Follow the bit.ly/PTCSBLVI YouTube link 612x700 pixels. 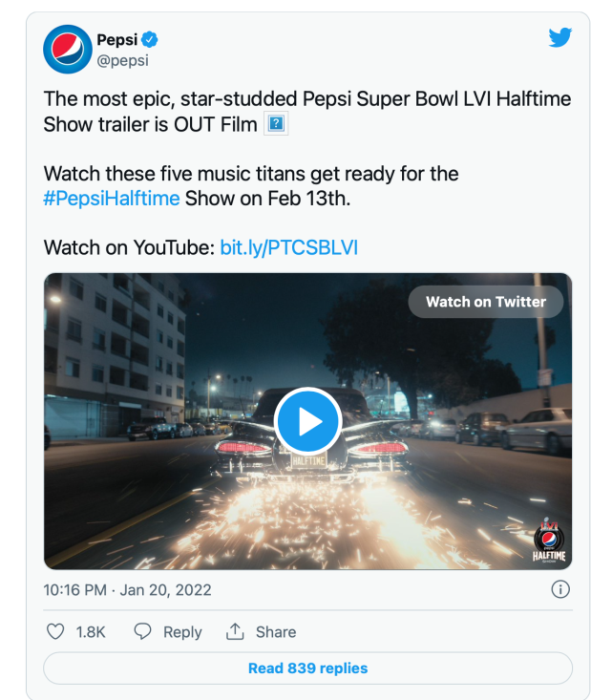click(288, 248)
